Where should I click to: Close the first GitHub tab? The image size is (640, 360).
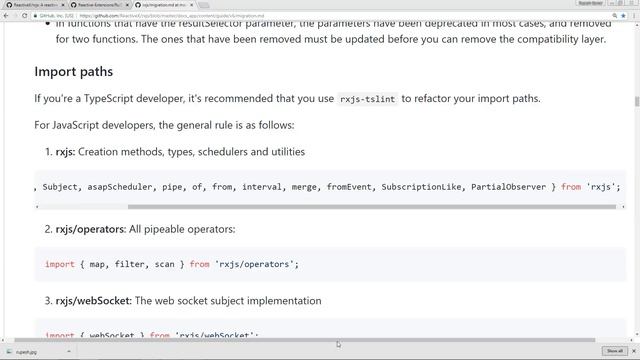click(x=63, y=5)
